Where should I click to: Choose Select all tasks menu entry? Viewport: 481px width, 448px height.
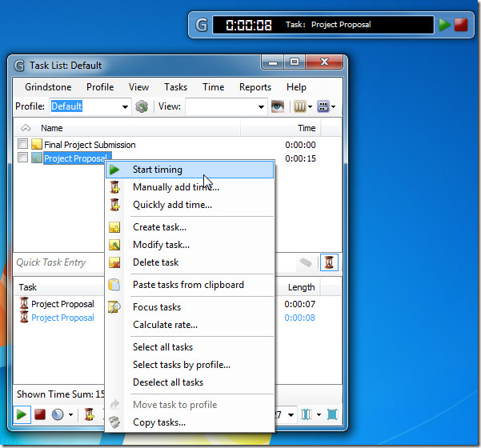[x=190, y=347]
